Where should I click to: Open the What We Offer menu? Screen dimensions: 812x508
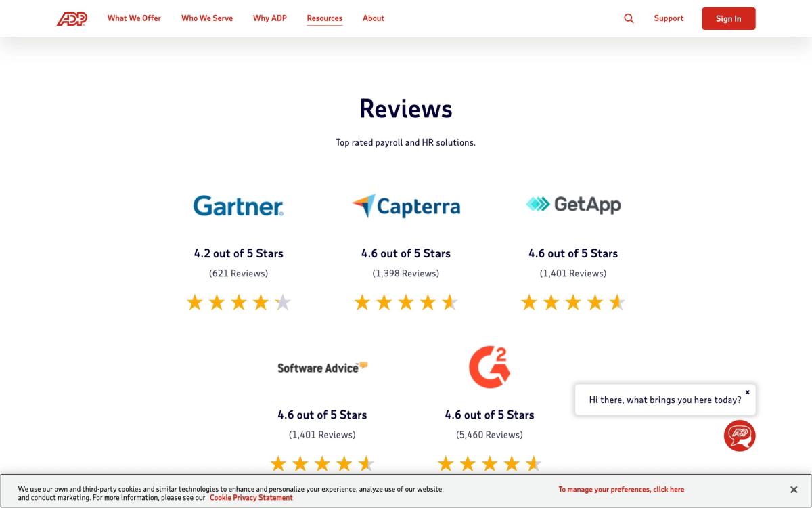[x=134, y=18]
